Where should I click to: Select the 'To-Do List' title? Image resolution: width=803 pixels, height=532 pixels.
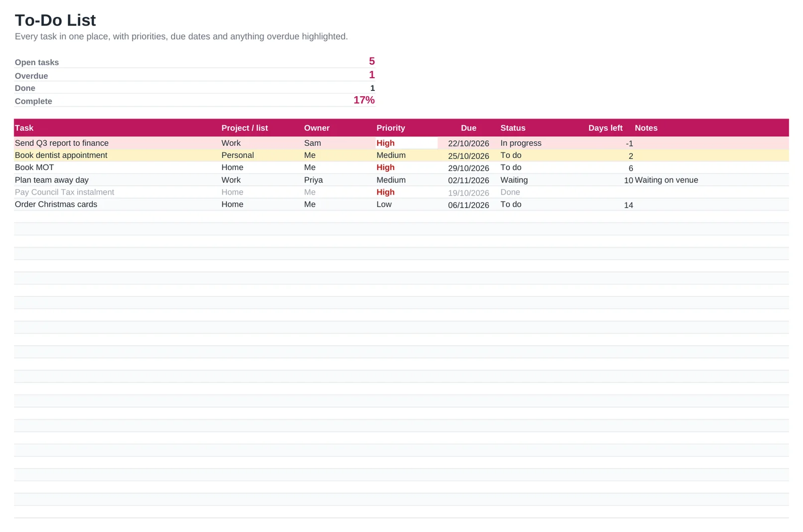pos(55,20)
